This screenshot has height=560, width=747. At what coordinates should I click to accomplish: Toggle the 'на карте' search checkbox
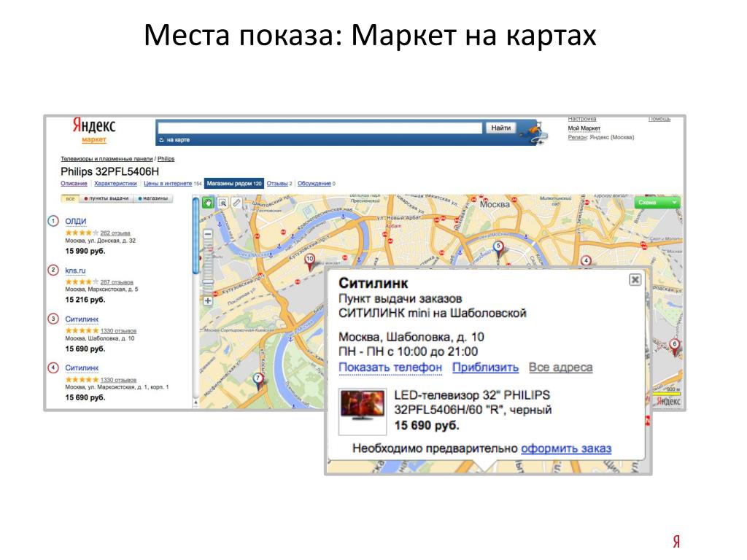(x=161, y=140)
